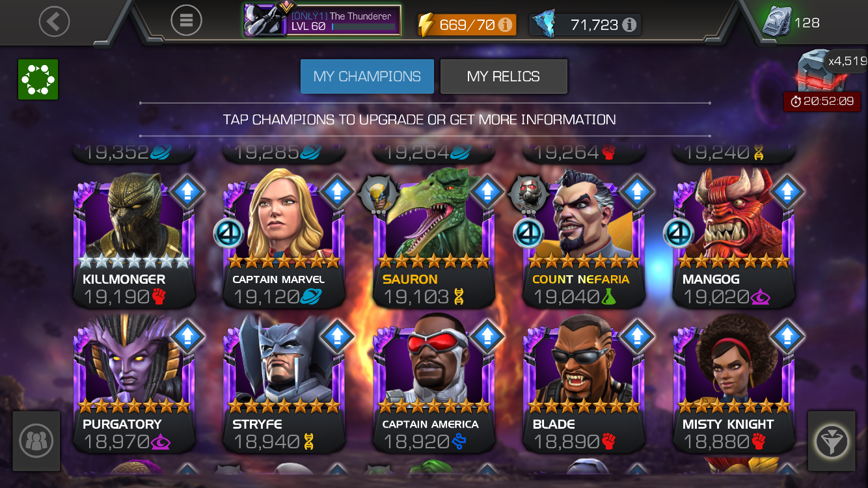Select the My Champions tab

coord(367,76)
